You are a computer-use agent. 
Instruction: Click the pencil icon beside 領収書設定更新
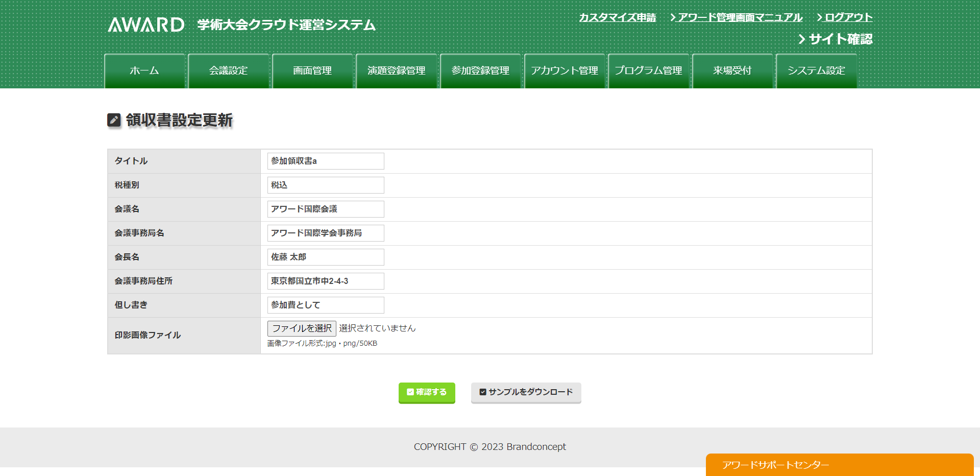point(114,120)
